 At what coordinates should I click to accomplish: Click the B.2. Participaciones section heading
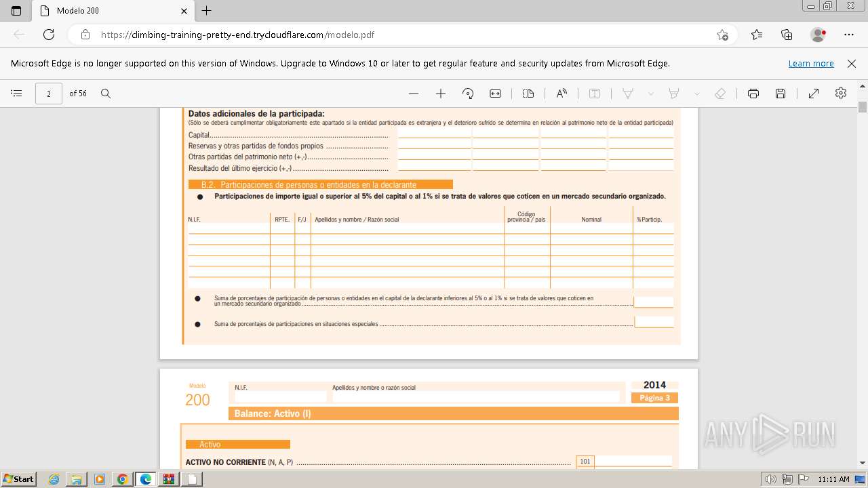(x=320, y=184)
